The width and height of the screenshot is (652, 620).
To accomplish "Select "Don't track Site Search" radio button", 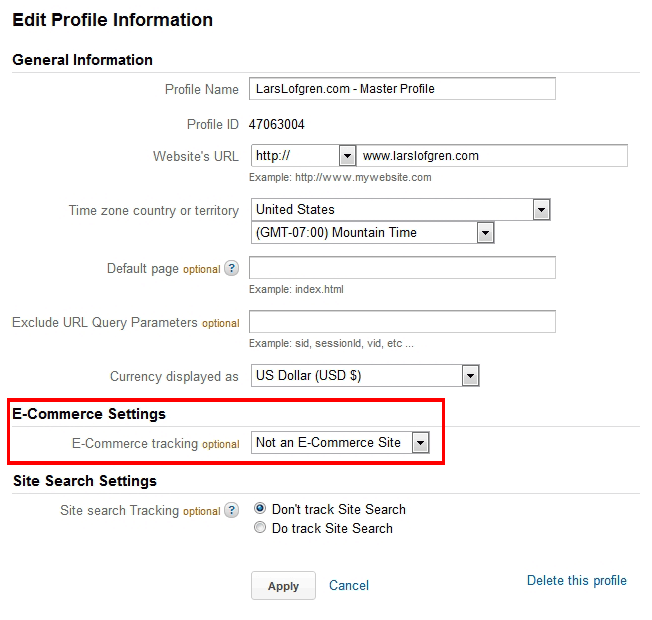I will click(261, 509).
